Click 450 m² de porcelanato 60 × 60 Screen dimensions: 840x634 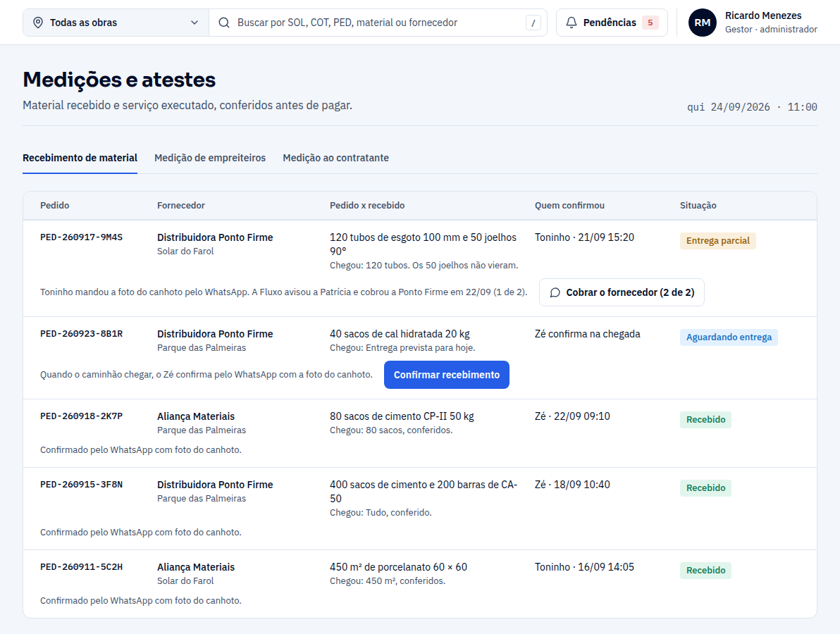[399, 567]
